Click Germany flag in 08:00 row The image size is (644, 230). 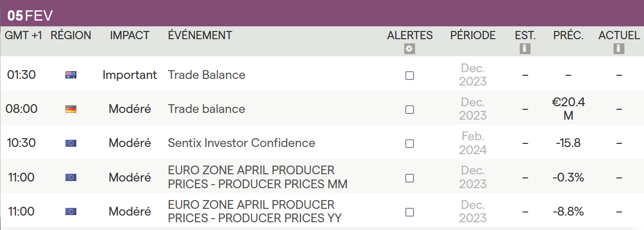pos(71,109)
